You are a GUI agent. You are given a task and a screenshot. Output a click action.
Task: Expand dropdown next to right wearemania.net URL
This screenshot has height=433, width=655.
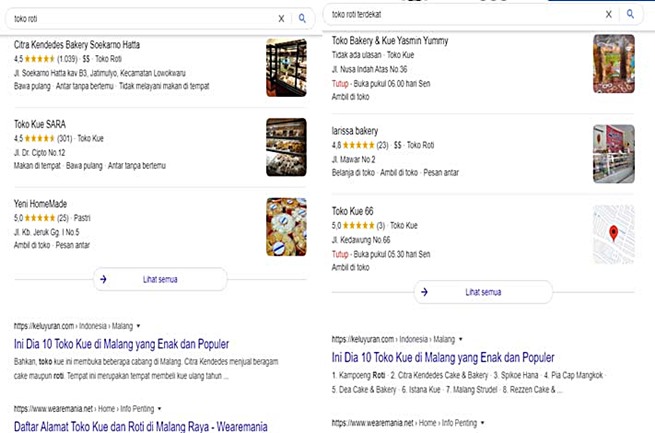482,423
